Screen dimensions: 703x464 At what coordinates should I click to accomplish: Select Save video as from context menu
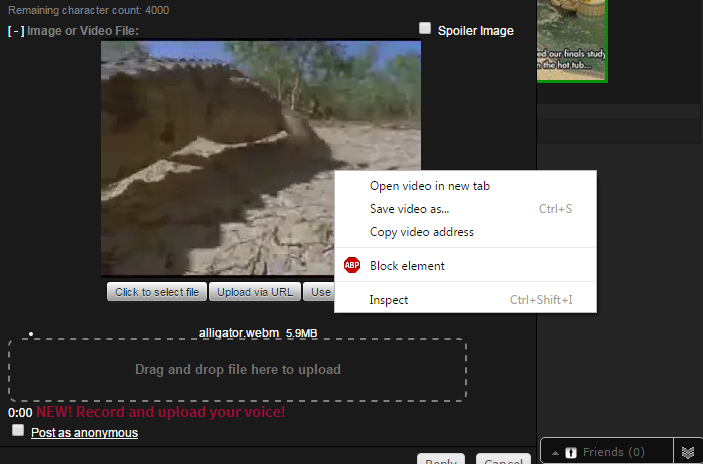(409, 209)
